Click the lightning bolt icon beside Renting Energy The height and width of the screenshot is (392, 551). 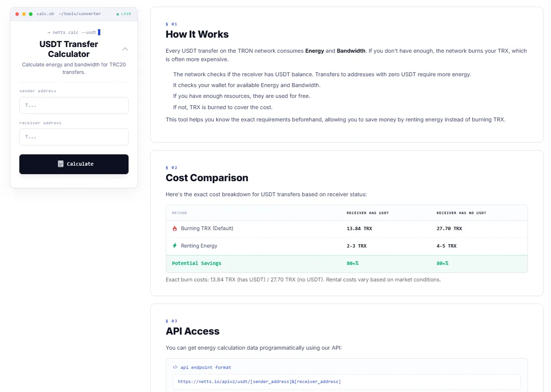[175, 246]
